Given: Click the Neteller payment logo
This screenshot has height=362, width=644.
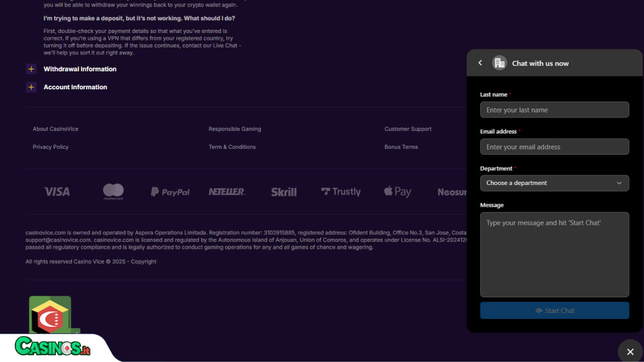Looking at the screenshot, I should click(x=227, y=191).
